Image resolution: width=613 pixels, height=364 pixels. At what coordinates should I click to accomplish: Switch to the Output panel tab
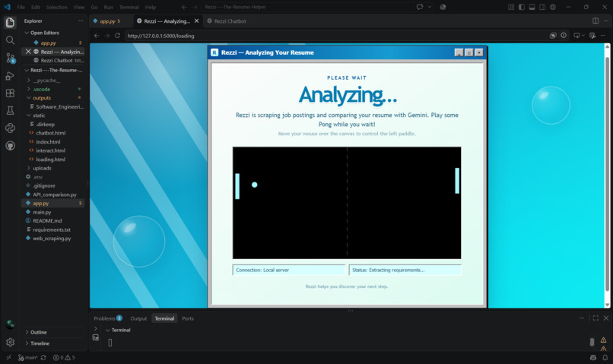pos(138,318)
